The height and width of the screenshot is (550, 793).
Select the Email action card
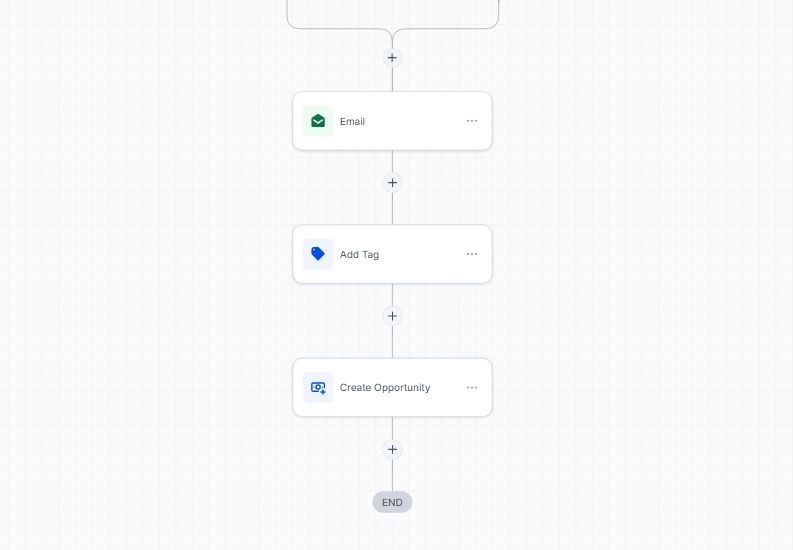pyautogui.click(x=392, y=121)
